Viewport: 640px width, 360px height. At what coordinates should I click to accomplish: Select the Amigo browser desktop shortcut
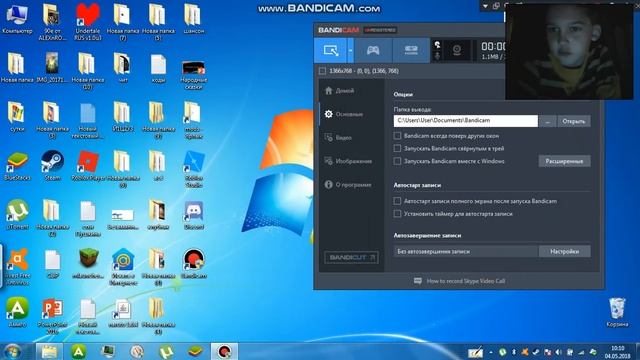[17, 313]
